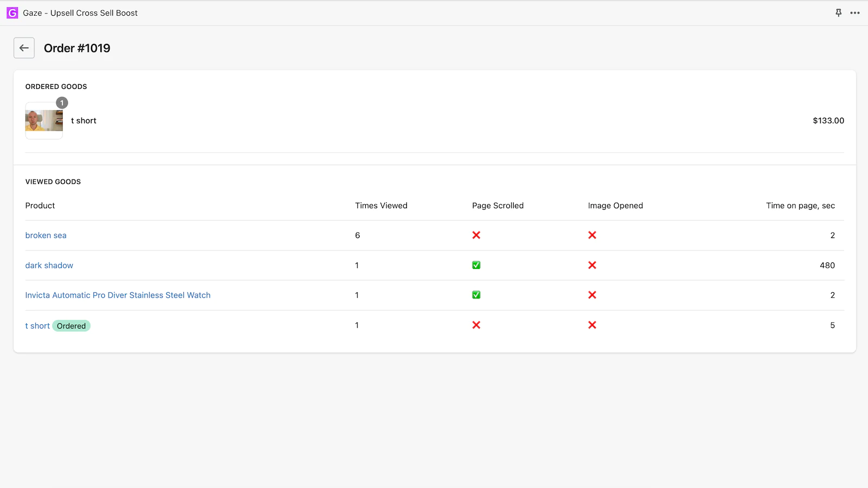Click green check for dark shadow Page Scrolled
Screen dimensions: 868x488
point(476,266)
